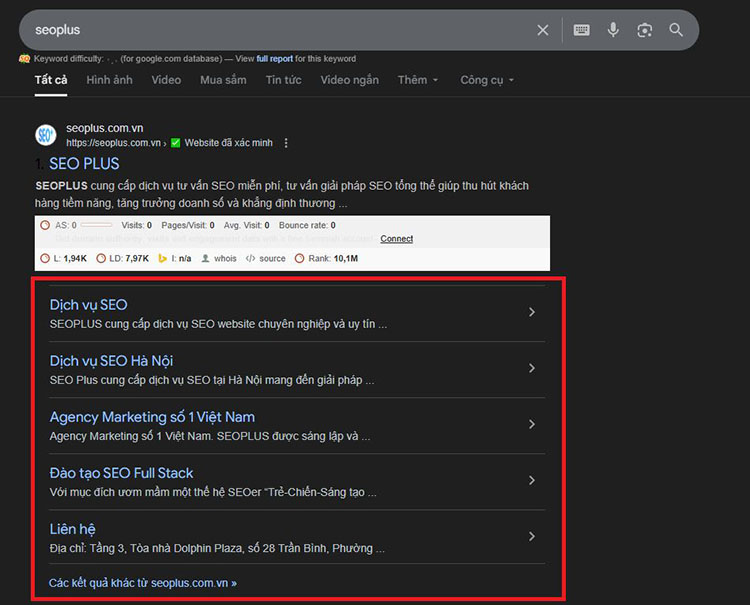Open the on-screen keyboard icon
The image size is (750, 605).
(581, 30)
